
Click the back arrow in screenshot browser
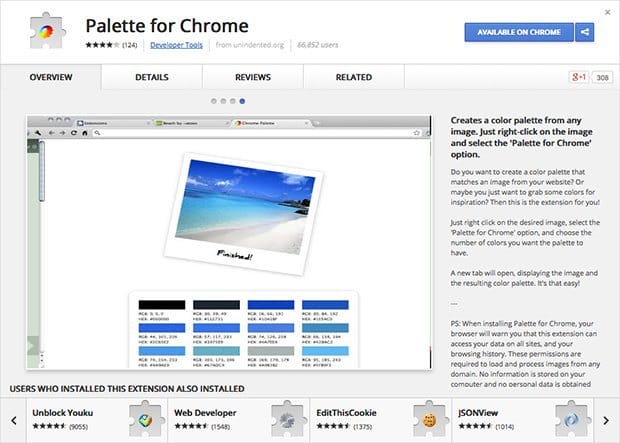[52, 133]
